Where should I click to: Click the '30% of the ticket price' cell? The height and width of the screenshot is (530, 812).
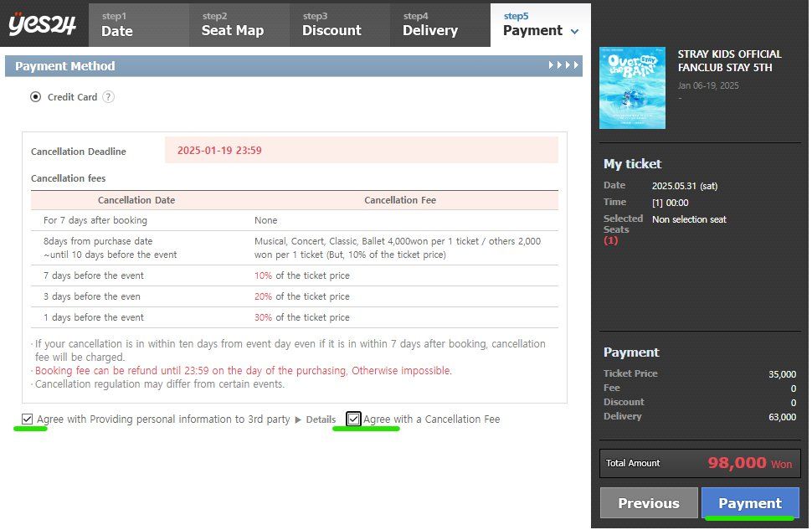click(302, 317)
